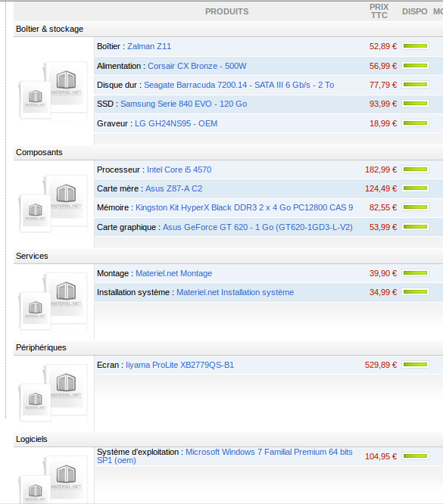Click the Logiciels section header

(x=32, y=440)
